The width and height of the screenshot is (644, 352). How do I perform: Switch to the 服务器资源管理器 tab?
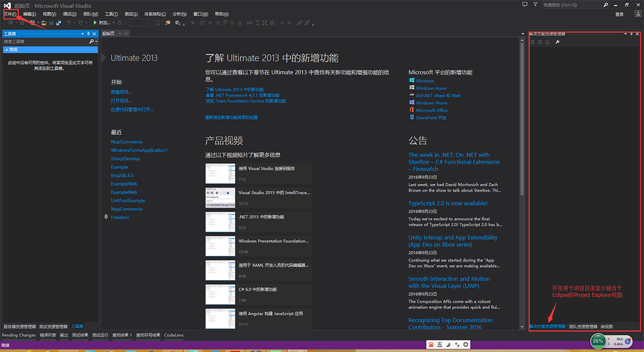(x=20, y=326)
